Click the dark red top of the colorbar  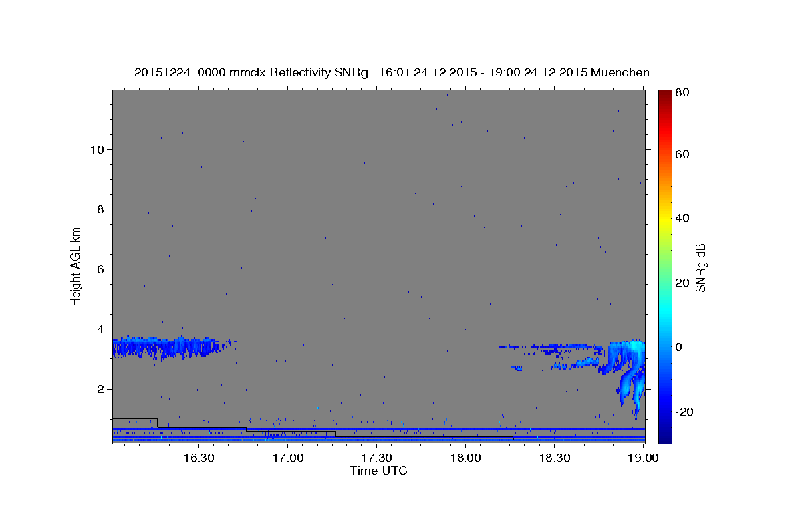pos(665,94)
